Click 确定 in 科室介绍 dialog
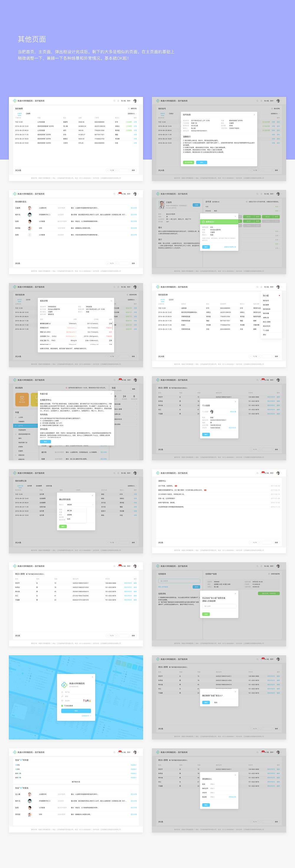Image resolution: width=295 pixels, height=868 pixels. 45,441
